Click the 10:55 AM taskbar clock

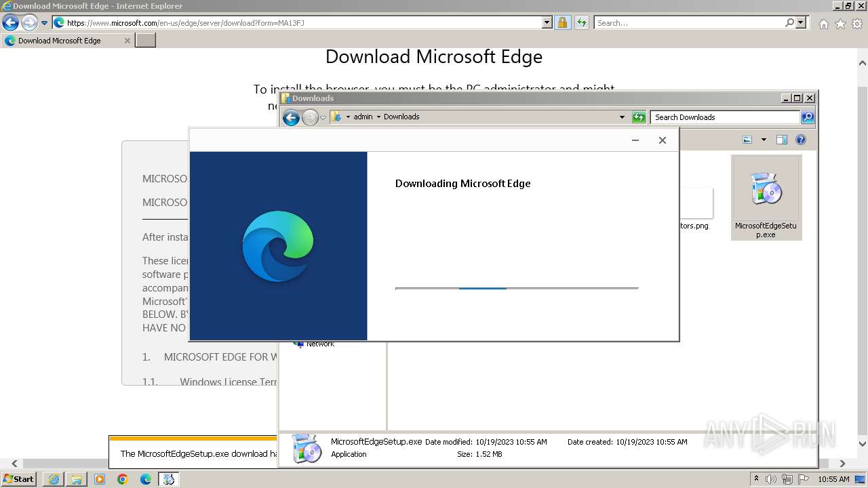point(833,479)
